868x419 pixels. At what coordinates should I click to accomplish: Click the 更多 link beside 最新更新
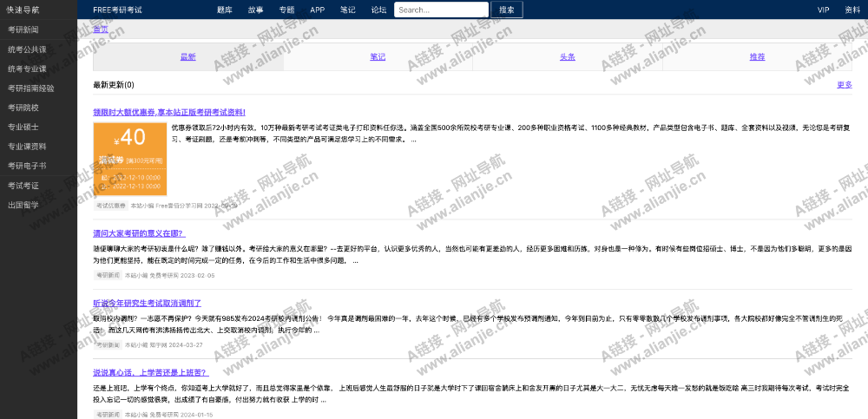coord(844,85)
